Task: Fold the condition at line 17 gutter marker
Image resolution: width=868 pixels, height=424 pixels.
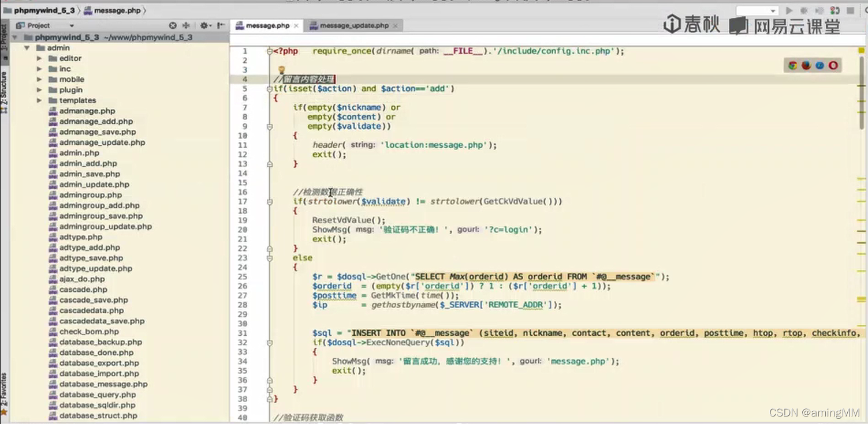Action: pyautogui.click(x=270, y=201)
